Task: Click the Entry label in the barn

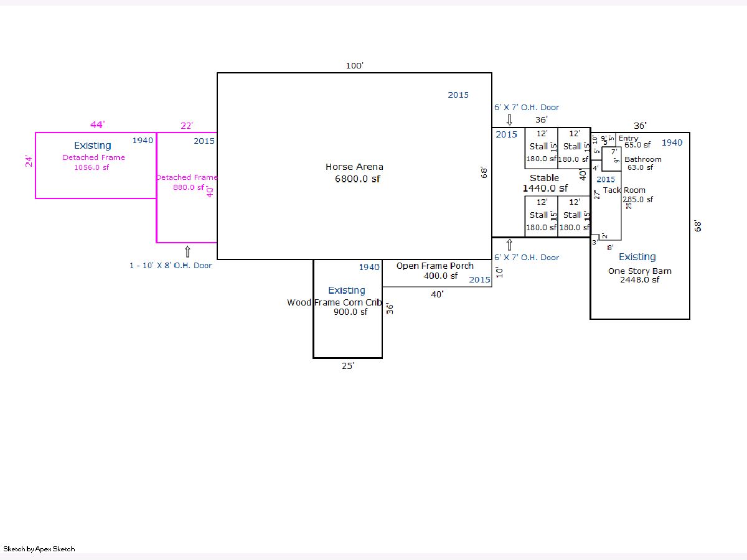Action: pyautogui.click(x=628, y=138)
